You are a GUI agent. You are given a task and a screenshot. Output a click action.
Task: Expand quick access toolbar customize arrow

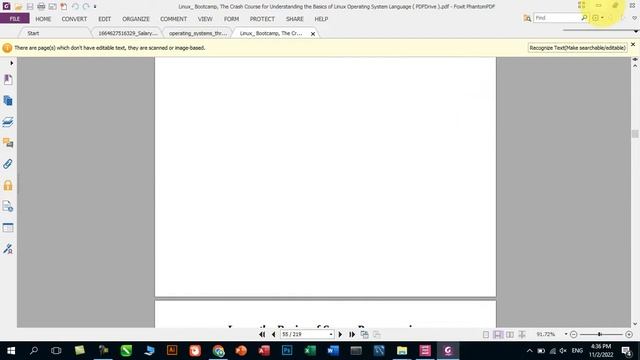pos(95,7)
